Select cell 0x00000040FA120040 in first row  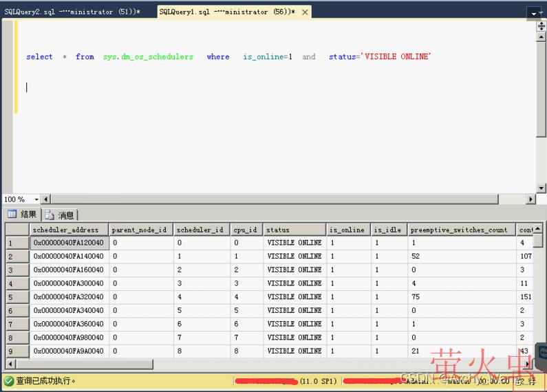point(68,243)
